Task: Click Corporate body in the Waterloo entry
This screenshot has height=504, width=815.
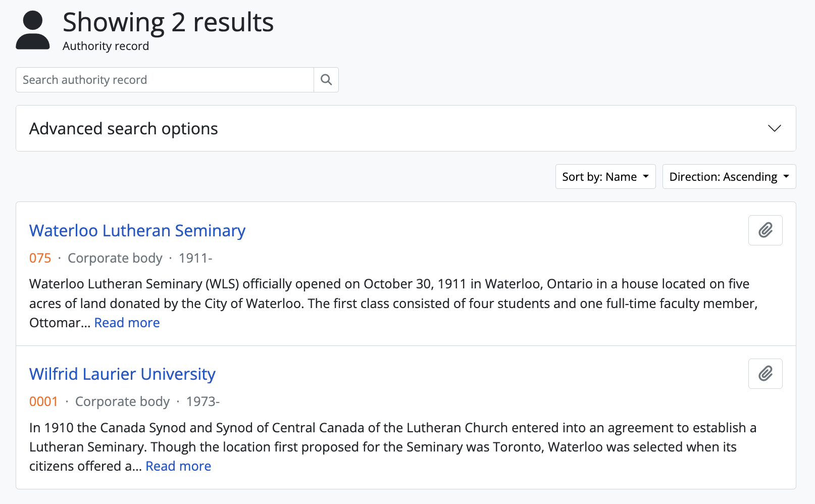Action: click(x=115, y=258)
